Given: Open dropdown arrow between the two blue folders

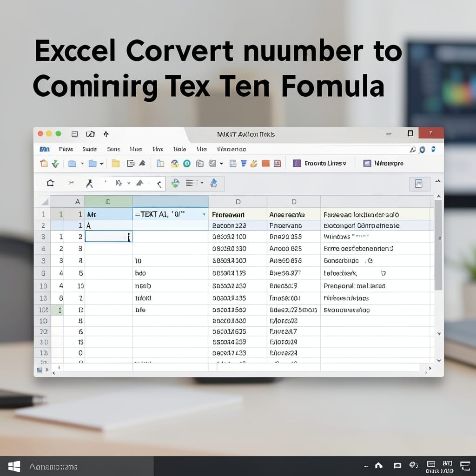Looking at the screenshot, I should tap(82, 164).
